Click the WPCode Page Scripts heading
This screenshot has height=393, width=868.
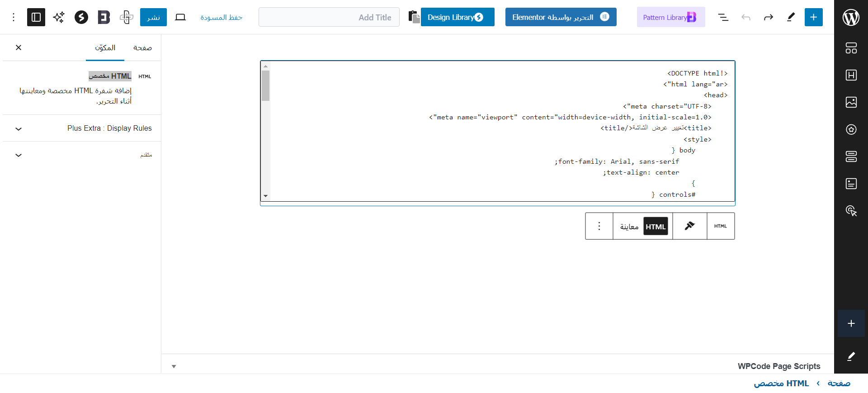coord(779,366)
